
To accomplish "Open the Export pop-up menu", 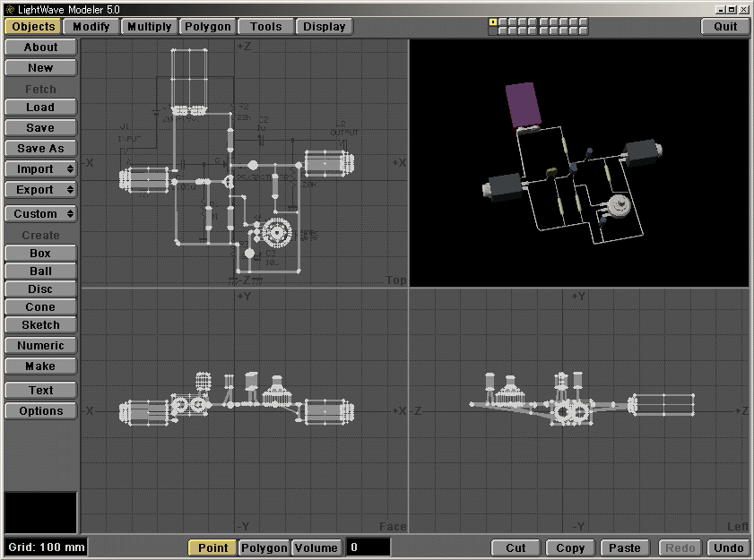I will pyautogui.click(x=40, y=190).
